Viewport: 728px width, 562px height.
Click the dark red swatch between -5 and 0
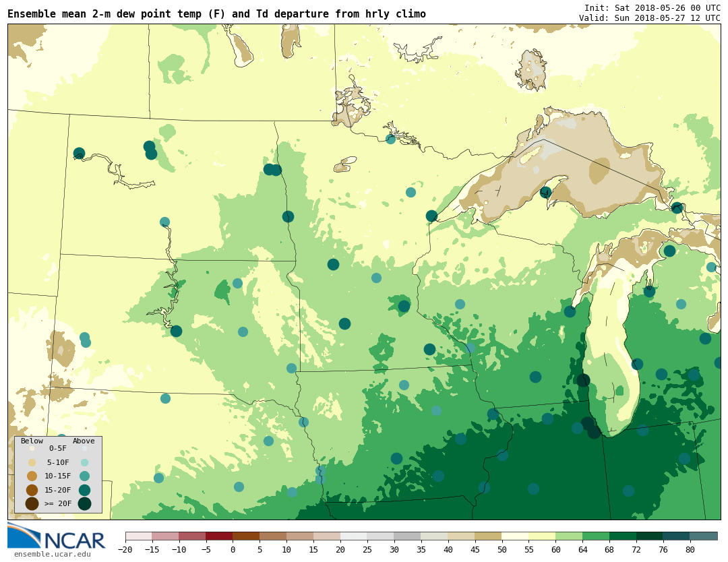point(220,536)
